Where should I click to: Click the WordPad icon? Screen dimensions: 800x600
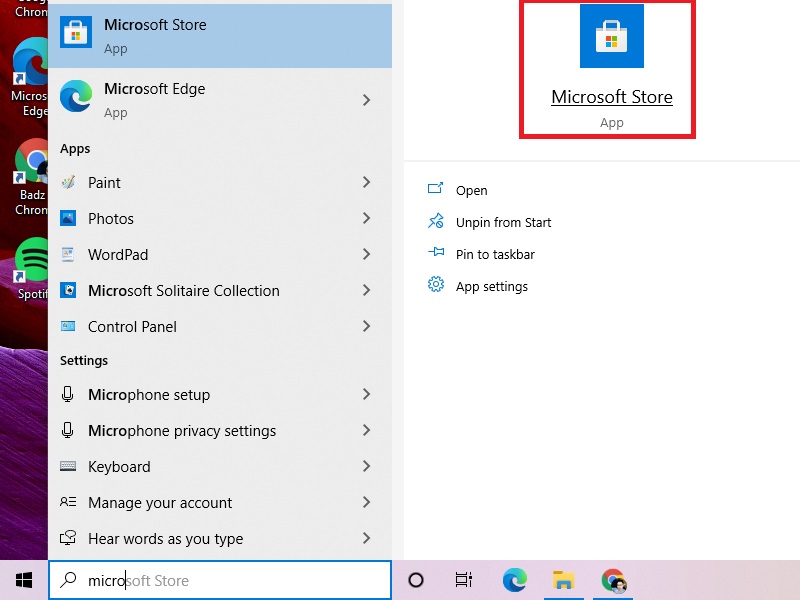tap(68, 254)
